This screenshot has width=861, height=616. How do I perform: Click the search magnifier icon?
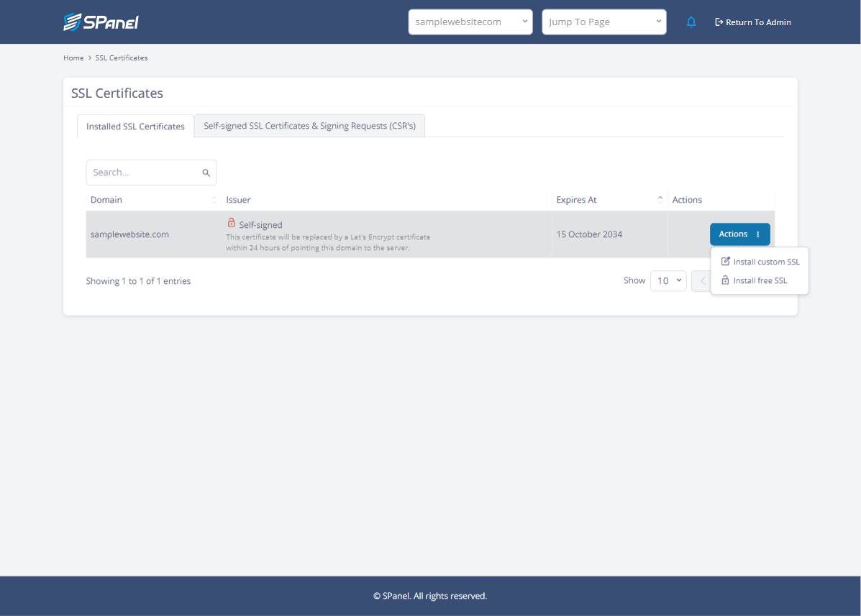(206, 173)
